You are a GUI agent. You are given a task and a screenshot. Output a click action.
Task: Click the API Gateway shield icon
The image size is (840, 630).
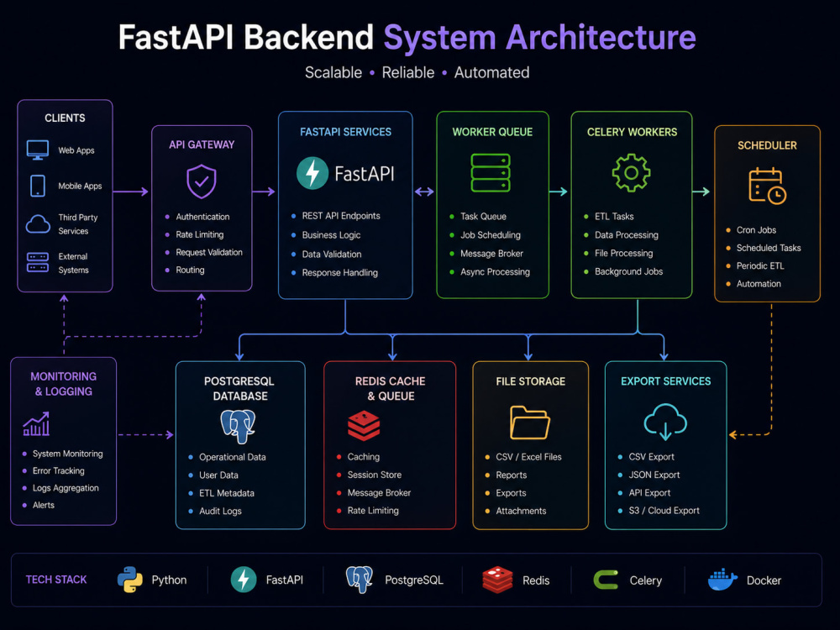[x=202, y=181]
